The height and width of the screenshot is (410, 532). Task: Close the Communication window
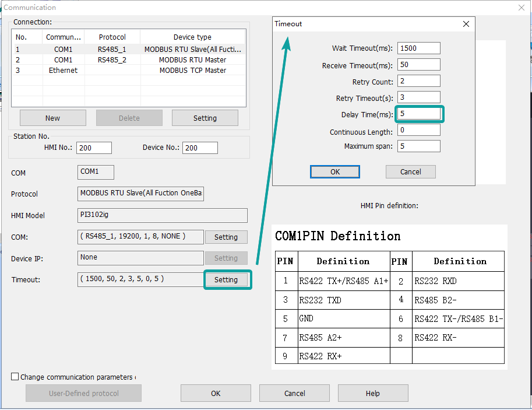pyautogui.click(x=522, y=8)
